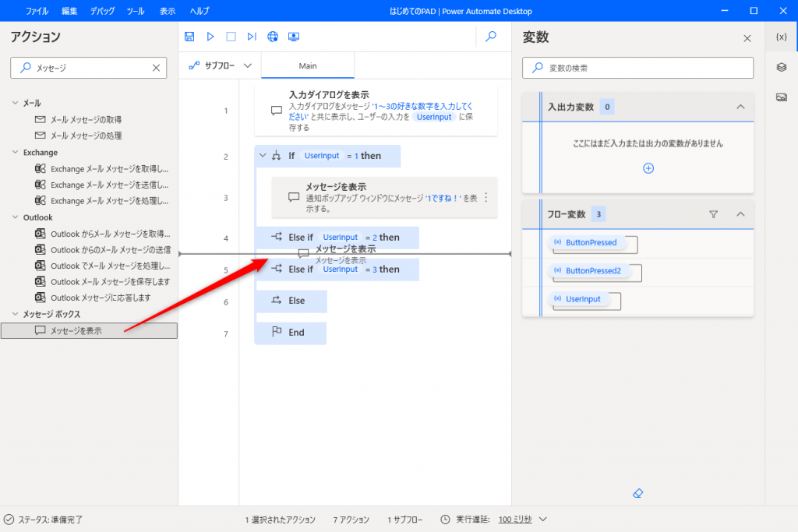The width and height of the screenshot is (798, 532).
Task: Stop the flow with the square icon
Action: click(x=231, y=37)
